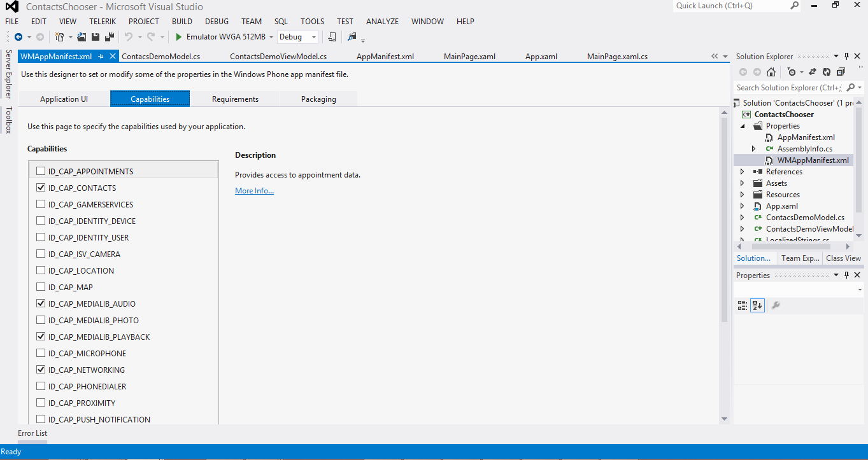The height and width of the screenshot is (460, 868).
Task: Click the Solution Explorer search magnifier icon
Action: 851,88
